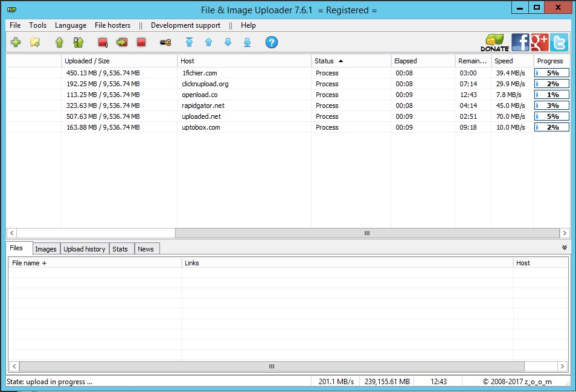The image size is (576, 392).
Task: Click the Donate money icon
Action: pos(495,43)
